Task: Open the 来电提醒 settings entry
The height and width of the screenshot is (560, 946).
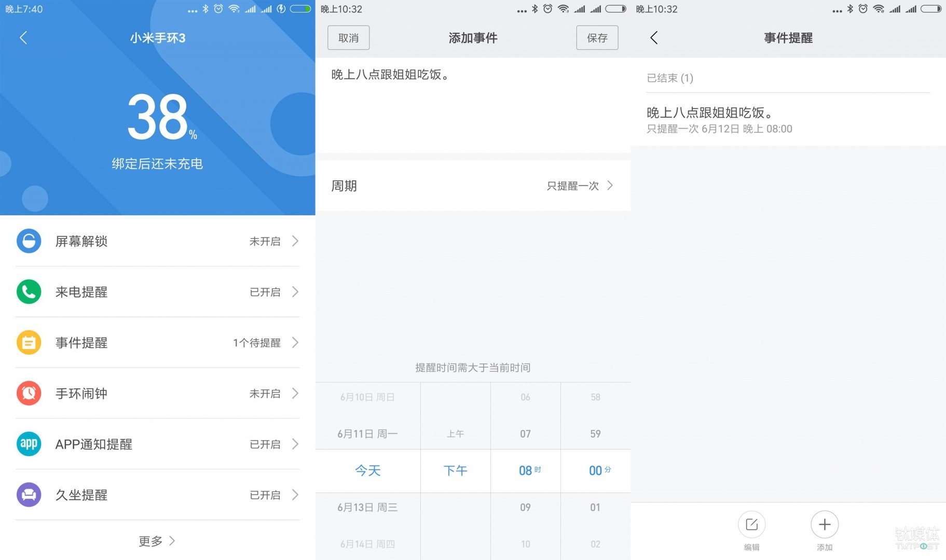Action: tap(156, 292)
